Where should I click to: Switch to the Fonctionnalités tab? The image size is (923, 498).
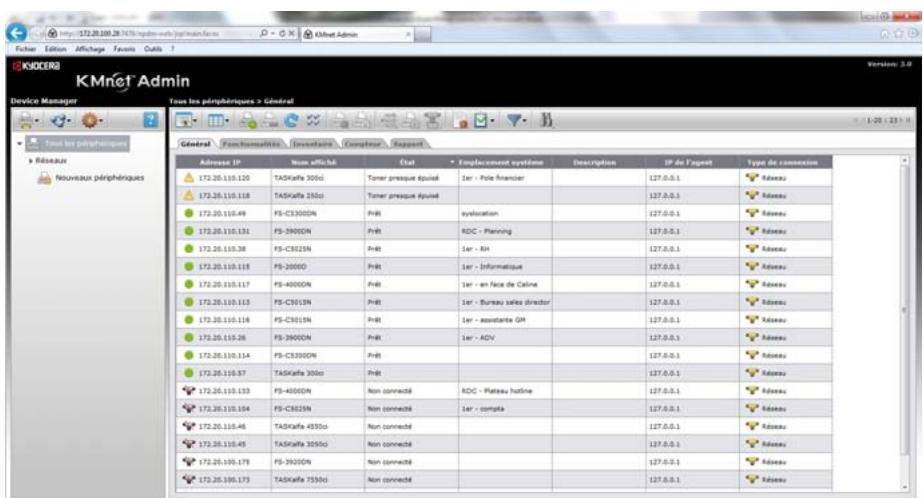tap(251, 144)
